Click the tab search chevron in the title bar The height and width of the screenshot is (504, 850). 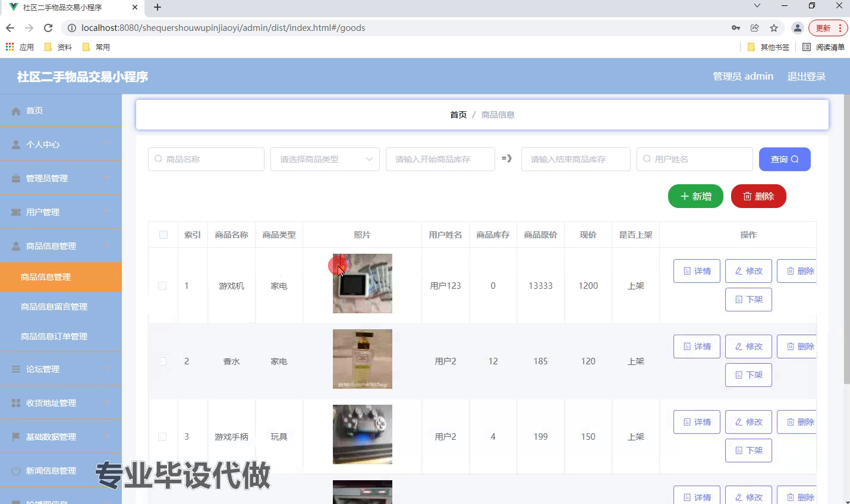coord(757,6)
